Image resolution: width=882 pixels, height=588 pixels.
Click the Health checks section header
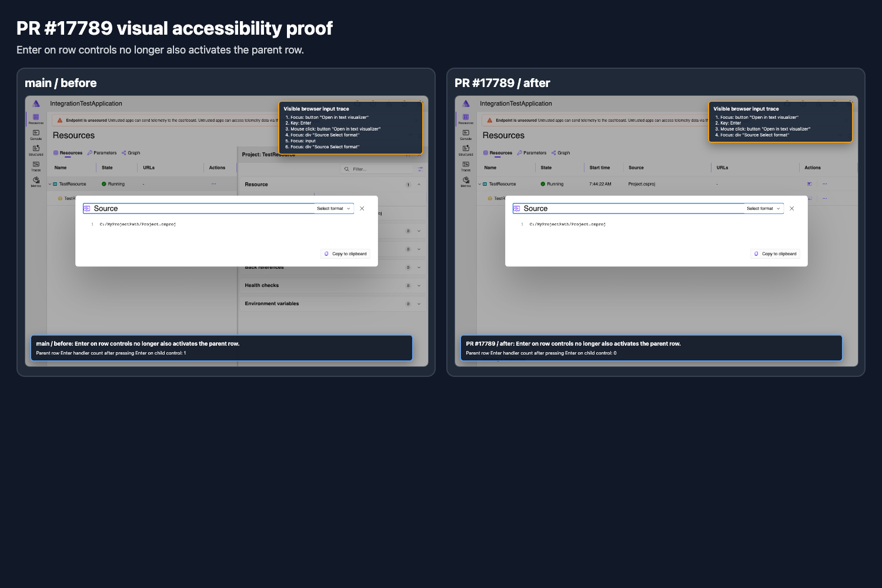click(x=332, y=286)
